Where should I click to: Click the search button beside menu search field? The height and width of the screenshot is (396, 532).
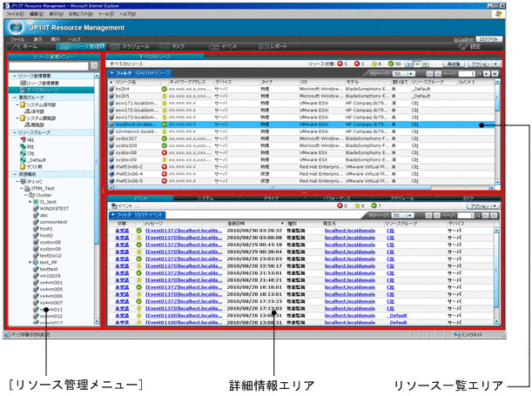tap(94, 66)
